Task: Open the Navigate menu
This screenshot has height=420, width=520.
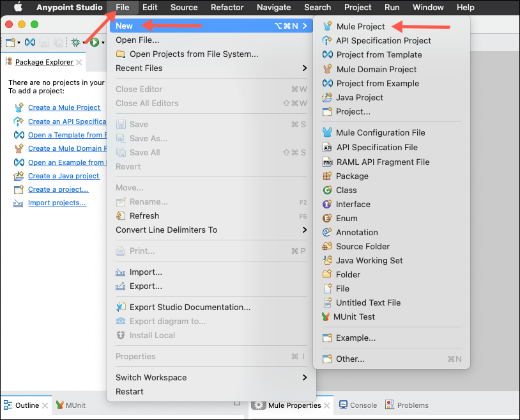Action: point(273,7)
